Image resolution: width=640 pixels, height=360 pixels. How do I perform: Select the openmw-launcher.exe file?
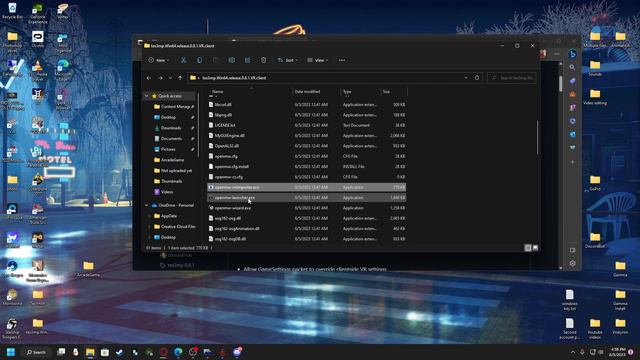point(307,198)
